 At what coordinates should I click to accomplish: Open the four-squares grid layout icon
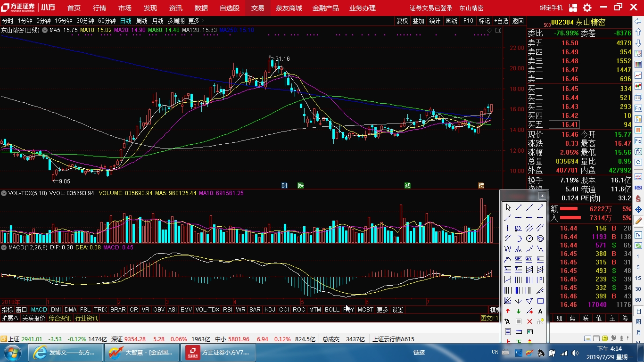click(x=573, y=8)
